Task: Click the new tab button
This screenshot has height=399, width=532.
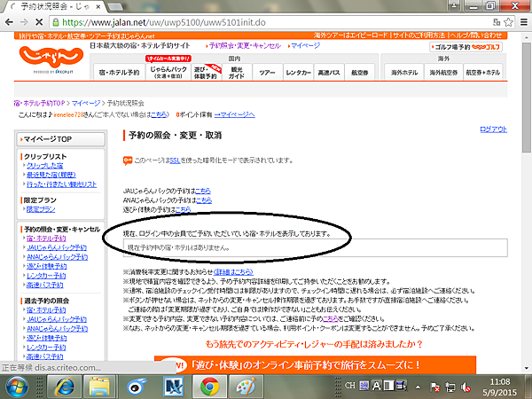Action: click(115, 6)
